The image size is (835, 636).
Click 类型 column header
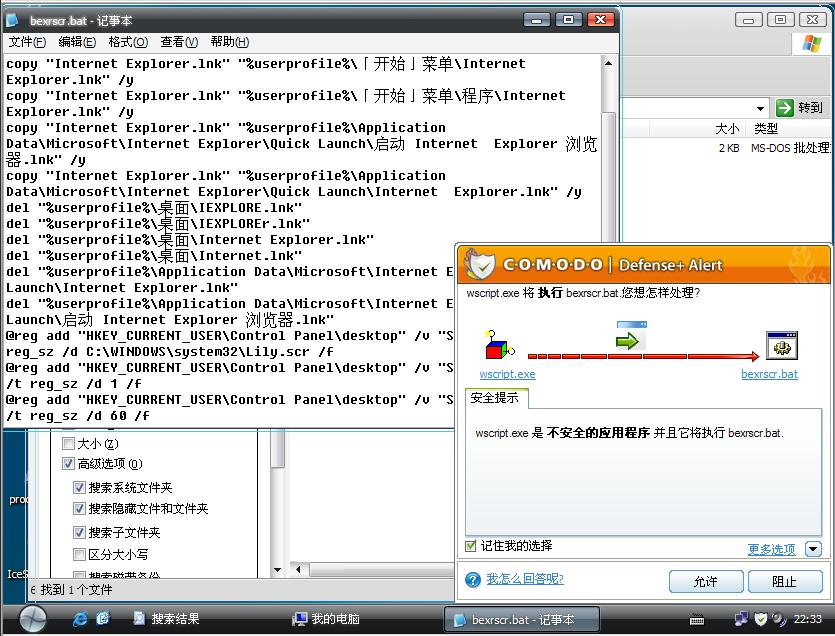click(x=766, y=128)
